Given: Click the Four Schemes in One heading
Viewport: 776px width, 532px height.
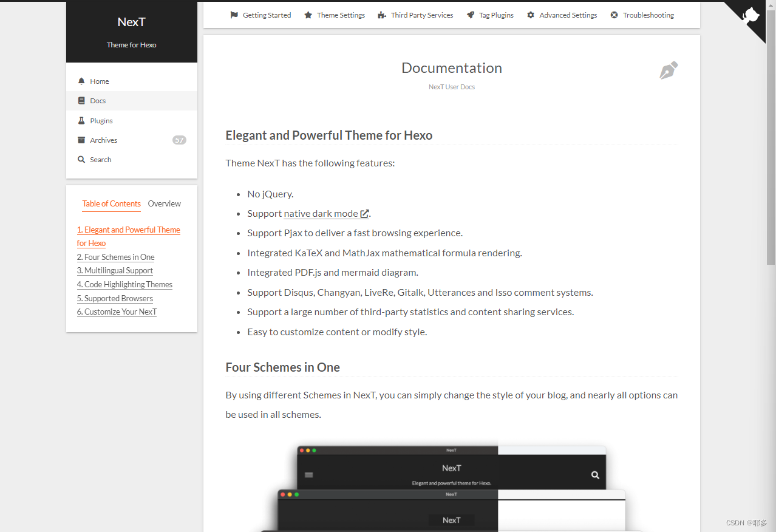Looking at the screenshot, I should click(283, 367).
